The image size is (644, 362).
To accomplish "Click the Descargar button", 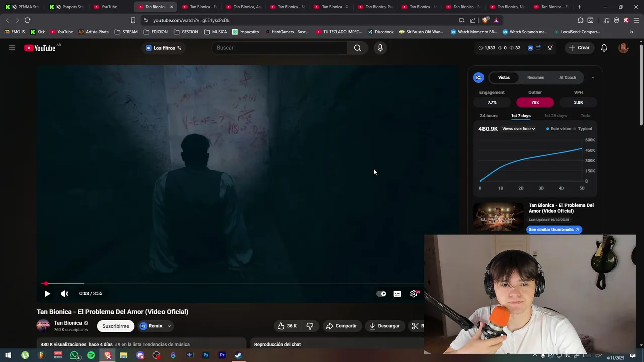I will point(384,326).
